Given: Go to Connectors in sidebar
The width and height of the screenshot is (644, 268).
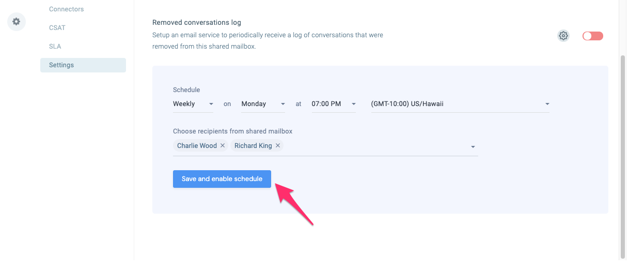Looking at the screenshot, I should [x=66, y=9].
